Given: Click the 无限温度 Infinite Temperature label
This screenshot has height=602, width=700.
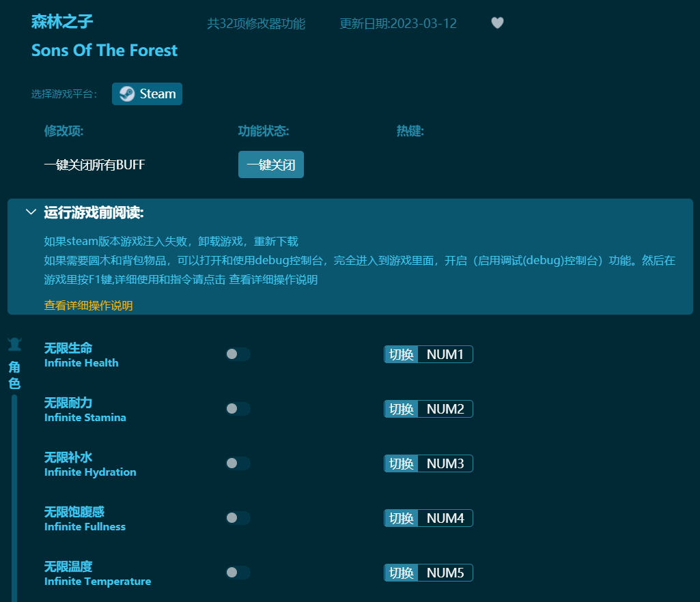Looking at the screenshot, I should click(98, 573).
